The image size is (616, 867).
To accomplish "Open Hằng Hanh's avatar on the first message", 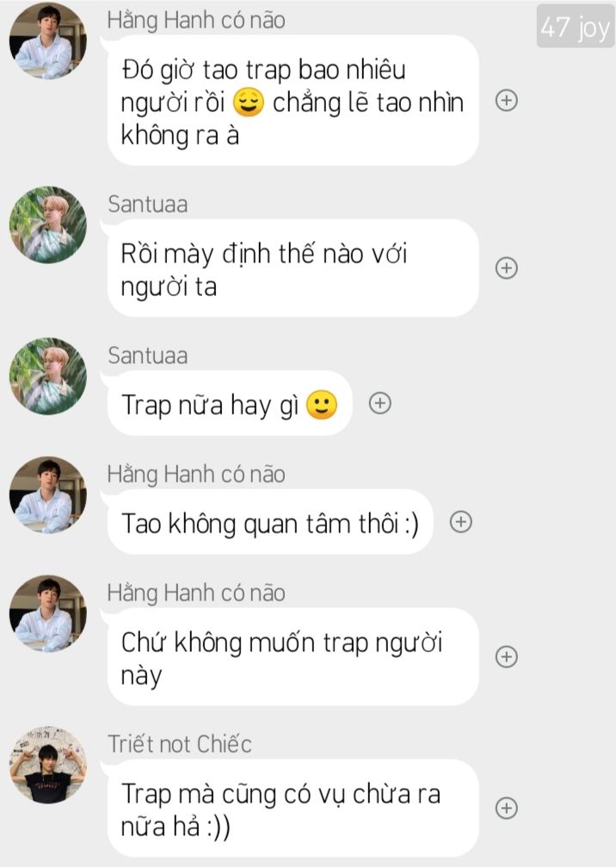I will pyautogui.click(x=48, y=40).
